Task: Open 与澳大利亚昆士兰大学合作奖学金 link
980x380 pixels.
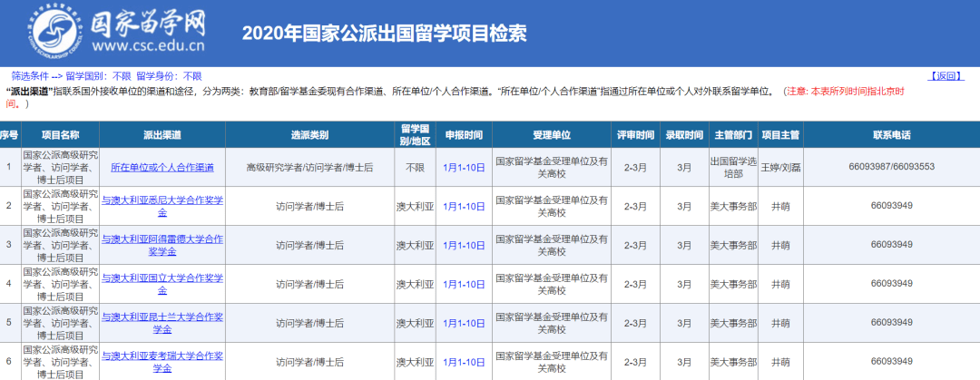Action: 162,323
